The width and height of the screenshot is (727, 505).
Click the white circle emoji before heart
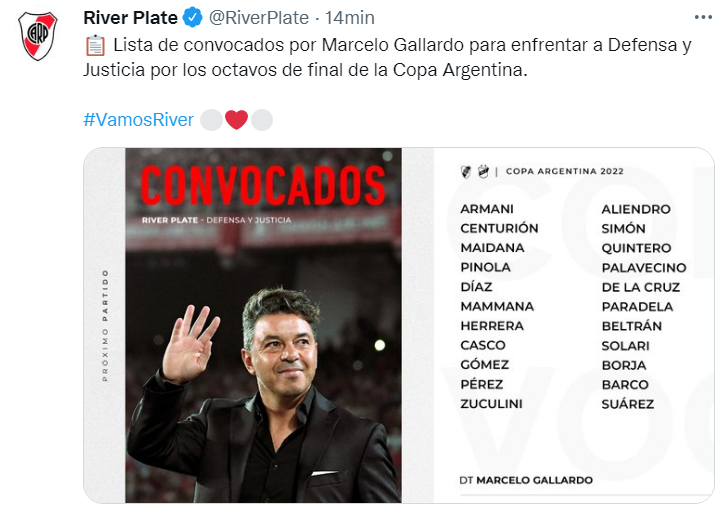point(211,120)
